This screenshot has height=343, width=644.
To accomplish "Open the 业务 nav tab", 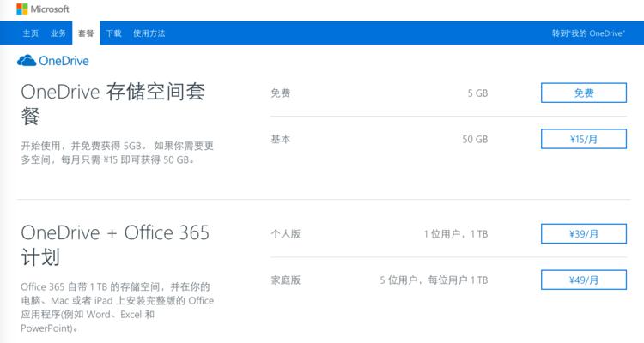I will (x=58, y=33).
